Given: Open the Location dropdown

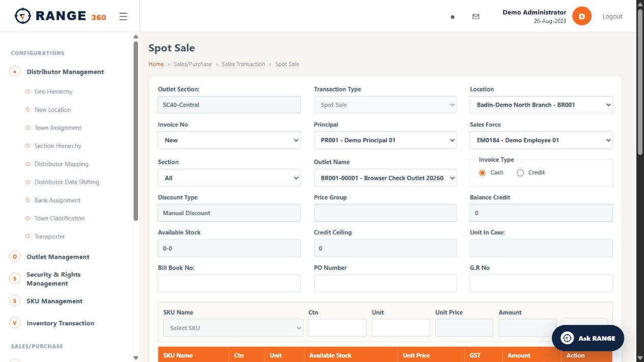Looking at the screenshot, I should (x=541, y=105).
